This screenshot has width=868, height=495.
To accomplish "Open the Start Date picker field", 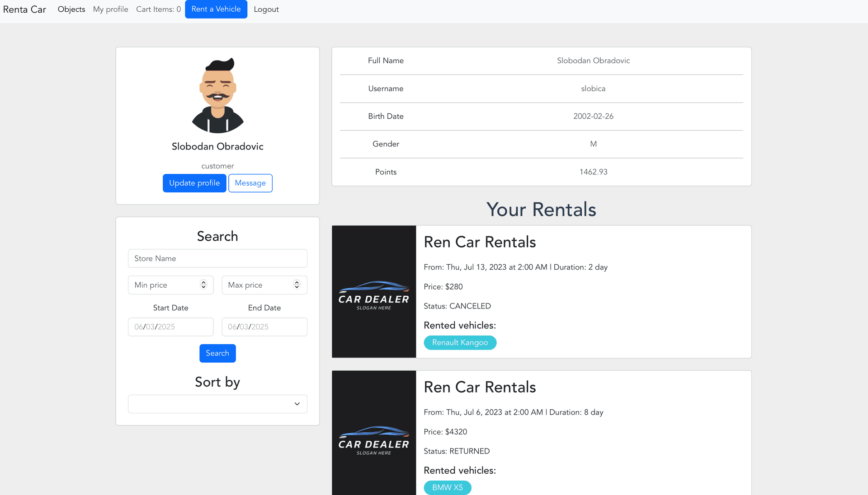I will coord(170,327).
